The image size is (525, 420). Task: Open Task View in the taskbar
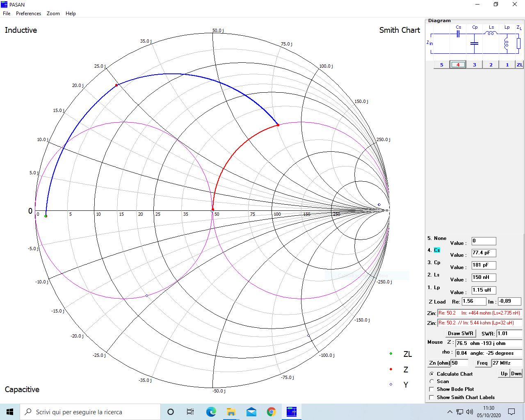point(190,412)
